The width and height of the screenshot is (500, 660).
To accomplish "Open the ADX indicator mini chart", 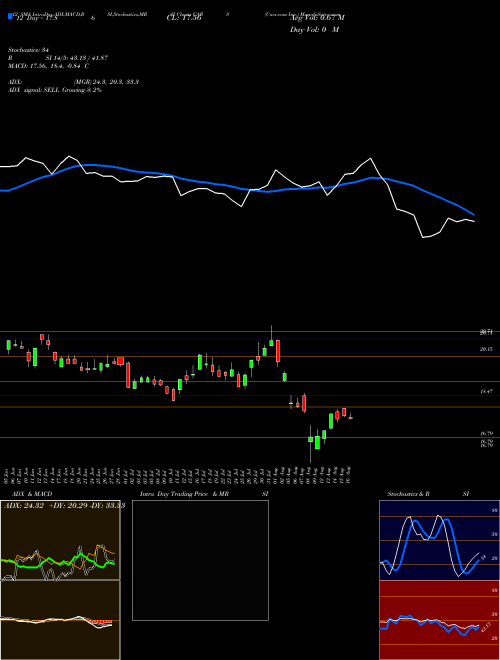I will click(x=60, y=540).
